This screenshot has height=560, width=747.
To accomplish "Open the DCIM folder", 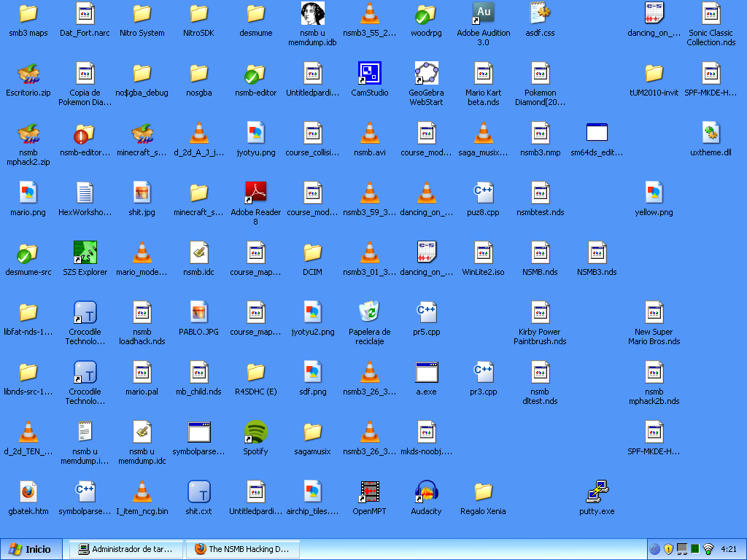I will pyautogui.click(x=312, y=253).
